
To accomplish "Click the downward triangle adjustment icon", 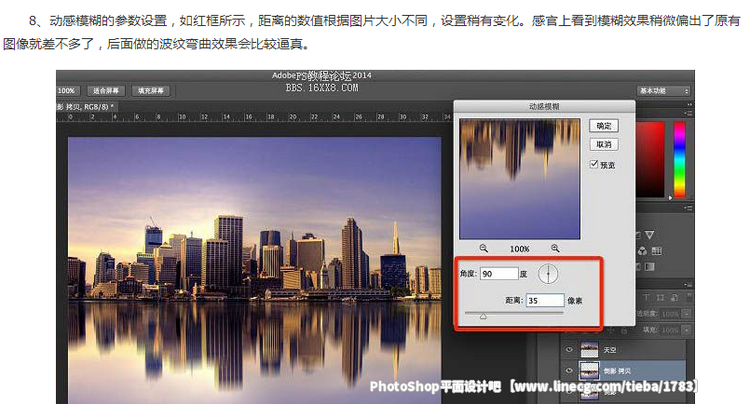I will click(x=649, y=235).
